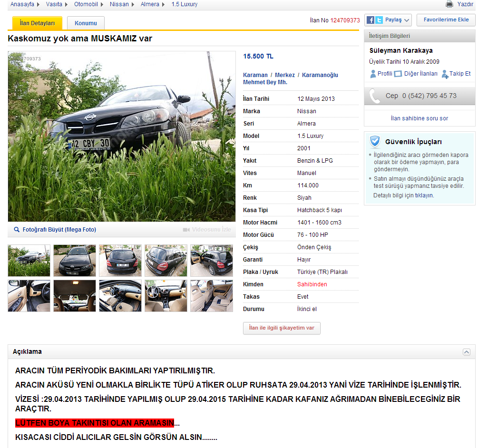The width and height of the screenshot is (478, 448).
Task: Click the Merkez district link
Action: click(x=285, y=75)
